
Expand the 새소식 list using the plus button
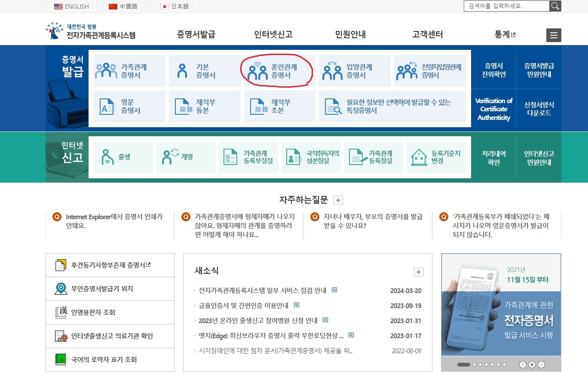tap(418, 272)
